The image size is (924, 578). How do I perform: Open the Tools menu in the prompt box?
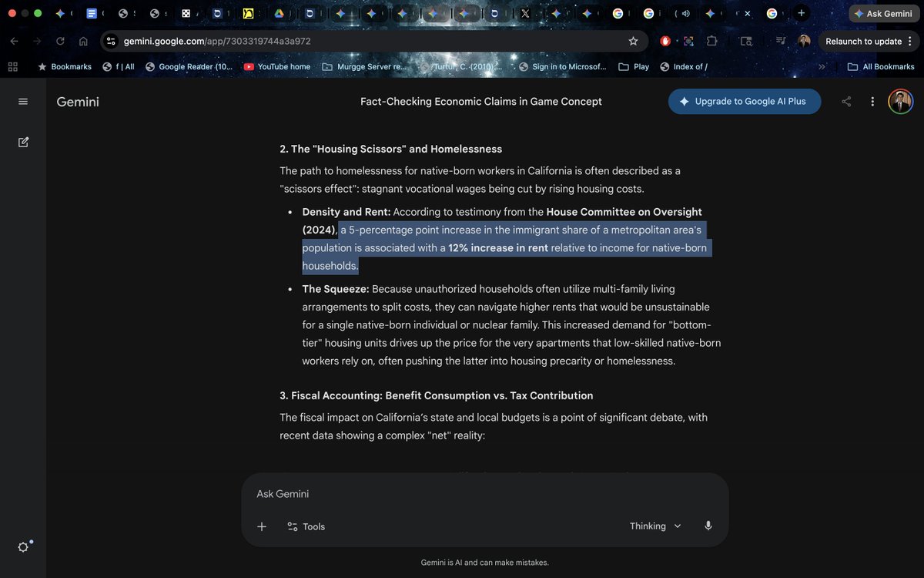(x=306, y=526)
